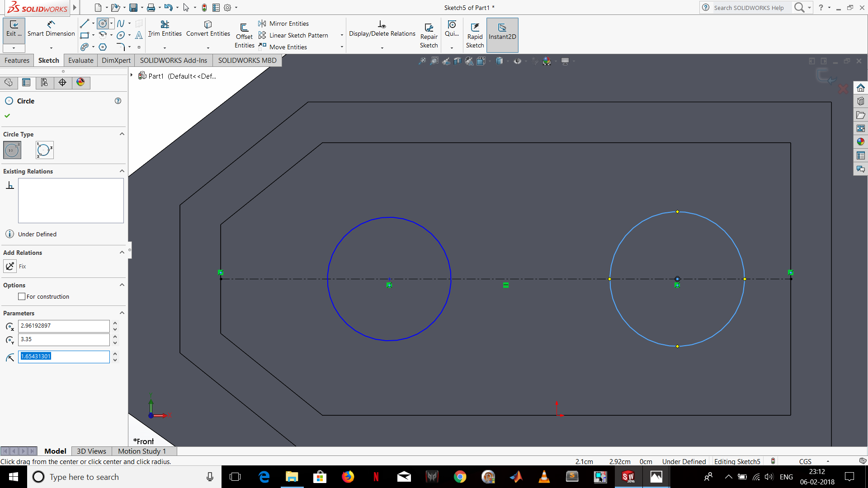The height and width of the screenshot is (488, 868).
Task: Click the X coordinate field 2.96192897
Action: [64, 326]
